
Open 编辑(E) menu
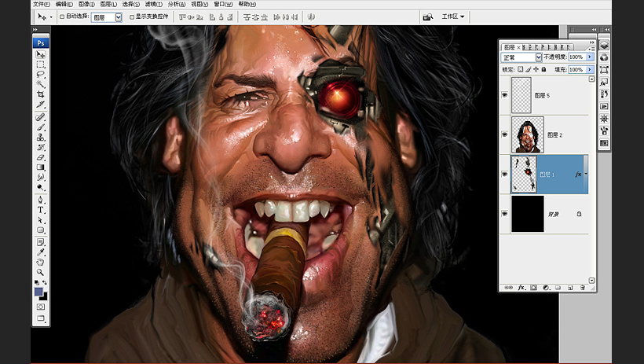coord(64,4)
